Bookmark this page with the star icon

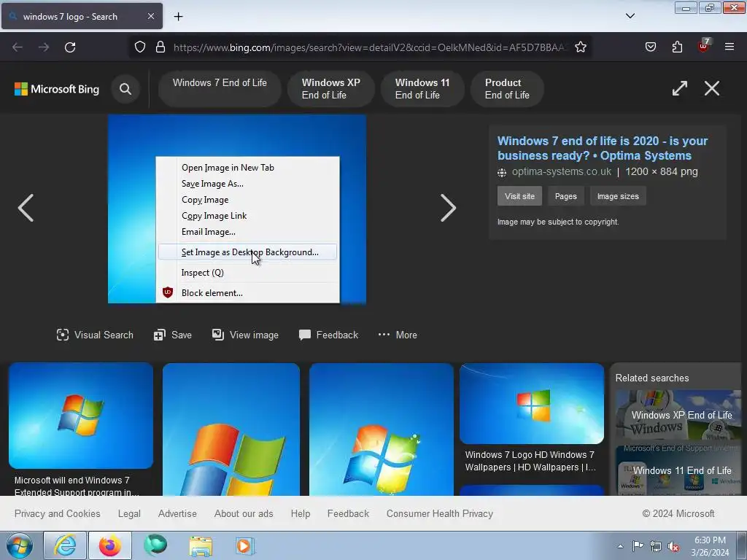coord(580,47)
